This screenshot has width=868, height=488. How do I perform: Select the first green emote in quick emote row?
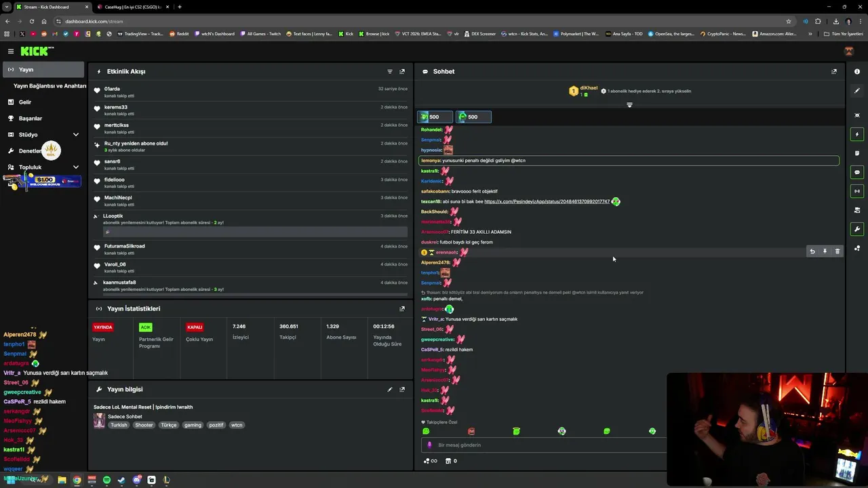(x=426, y=431)
